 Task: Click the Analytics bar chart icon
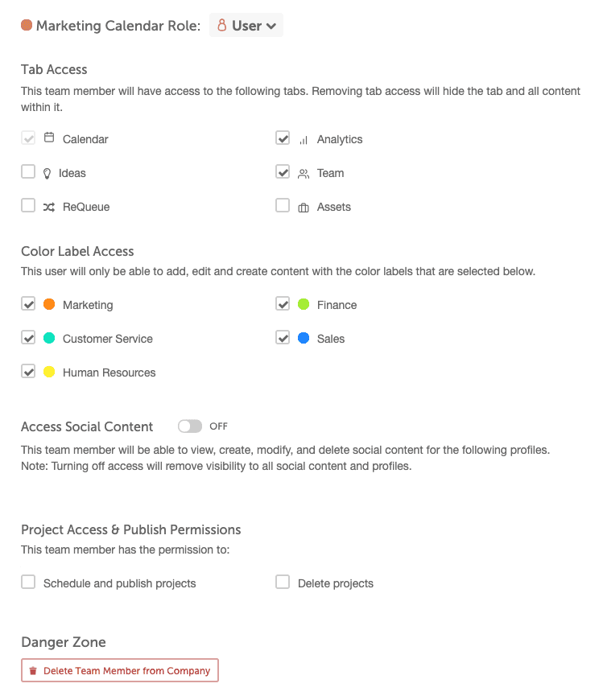pos(304,139)
